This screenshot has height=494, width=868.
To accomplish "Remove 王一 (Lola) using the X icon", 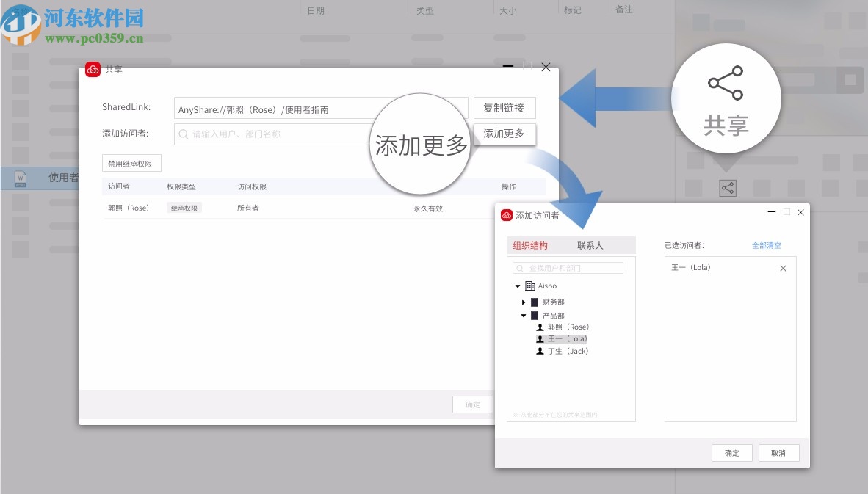I will 782,268.
